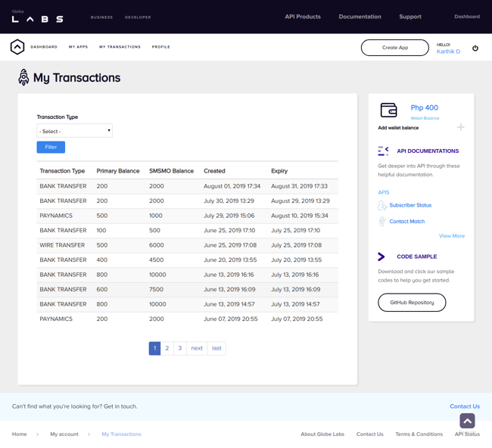This screenshot has height=448, width=492.
Task: Open Documentation in top navigation
Action: pyautogui.click(x=360, y=17)
